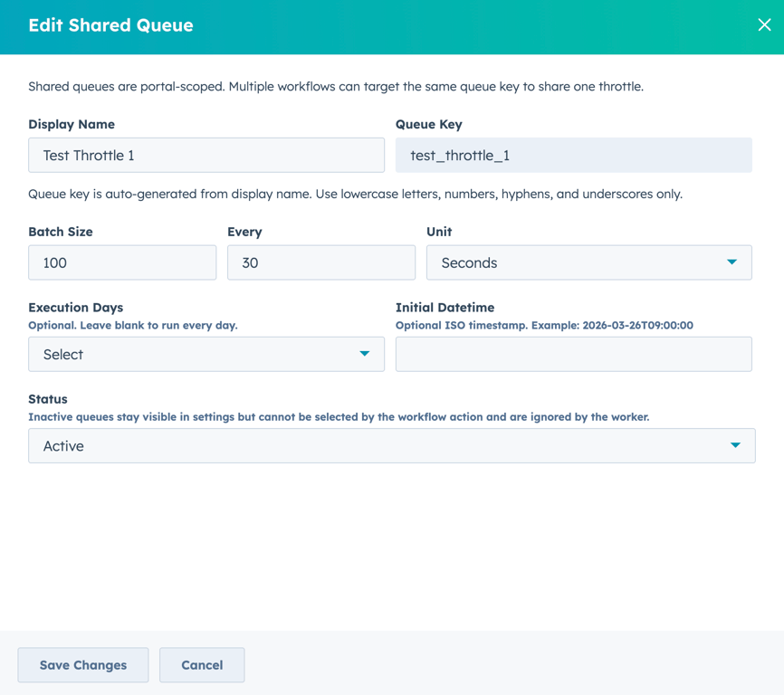Click the Status label text
The image size is (784, 695).
click(x=48, y=399)
